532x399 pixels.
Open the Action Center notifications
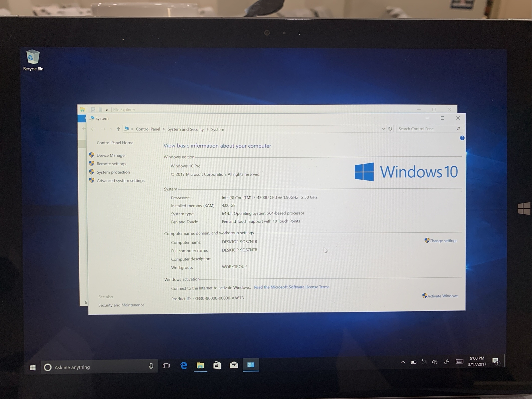pyautogui.click(x=495, y=361)
